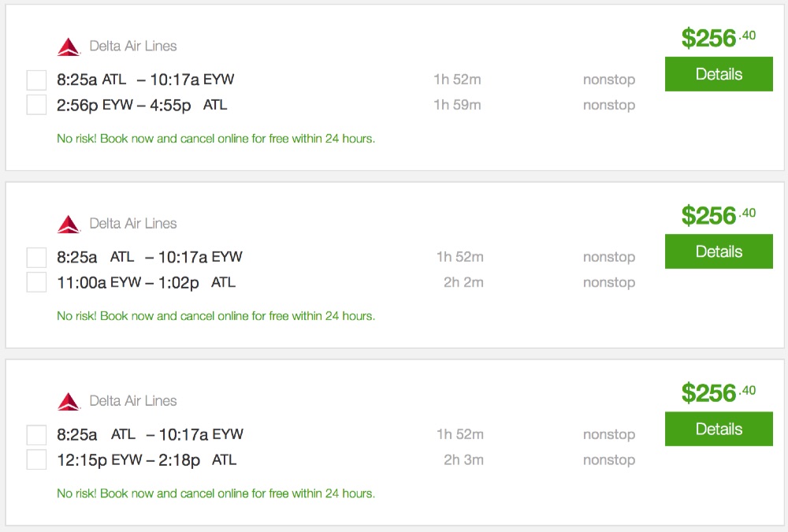788x532 pixels.
Task: Select the 11:00a EYW return flight checkbox
Action: [x=36, y=282]
